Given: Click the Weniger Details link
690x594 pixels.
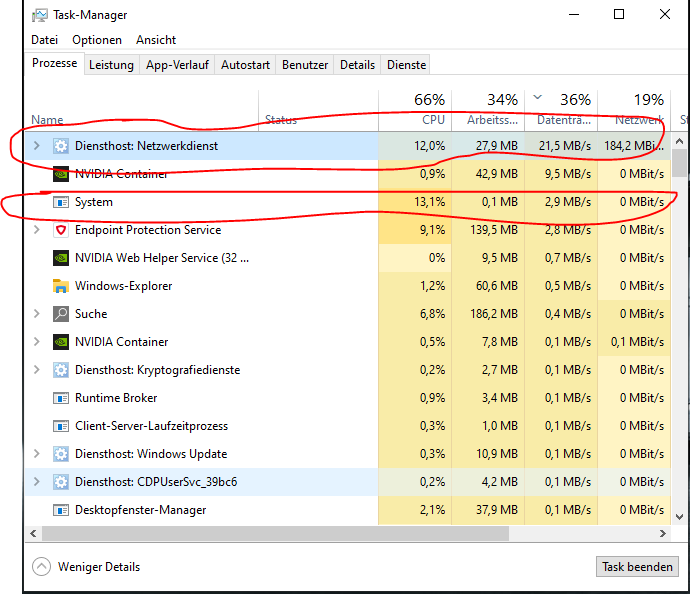Looking at the screenshot, I should click(x=99, y=567).
